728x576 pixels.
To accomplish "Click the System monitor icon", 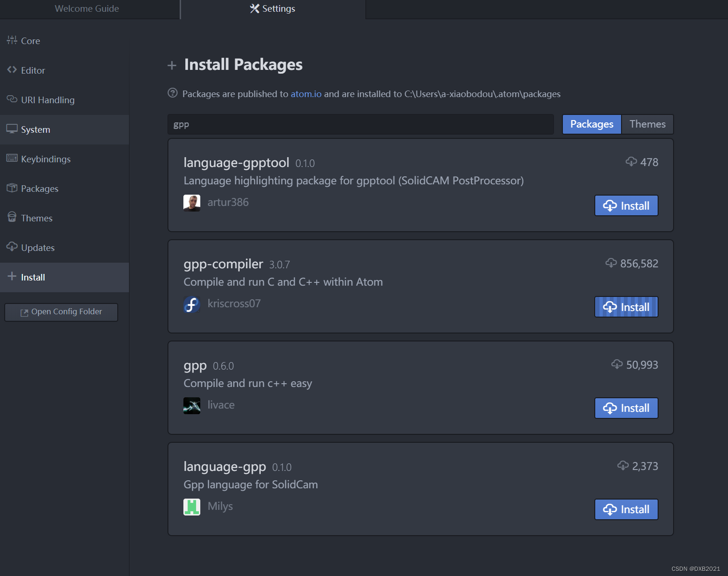I will (x=12, y=129).
